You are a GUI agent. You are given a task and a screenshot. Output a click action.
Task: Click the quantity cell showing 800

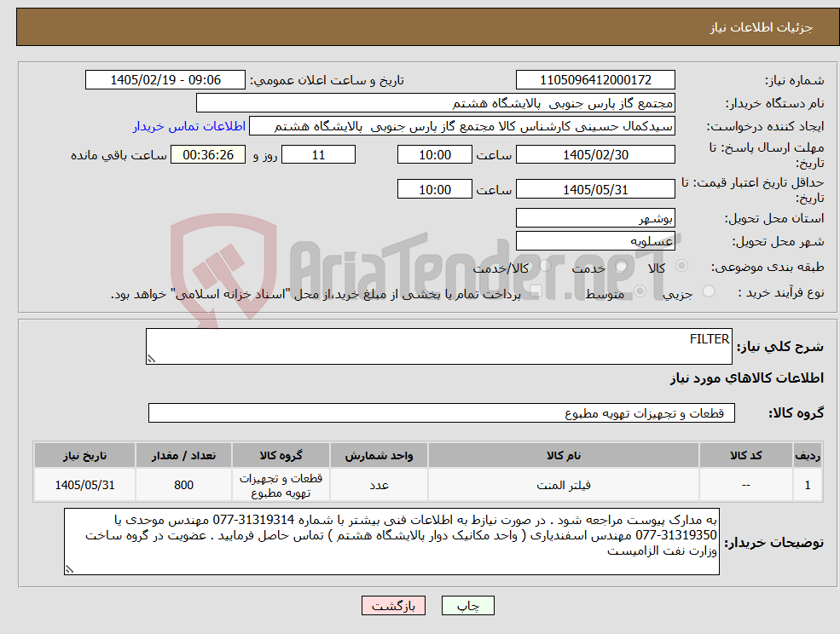point(183,485)
